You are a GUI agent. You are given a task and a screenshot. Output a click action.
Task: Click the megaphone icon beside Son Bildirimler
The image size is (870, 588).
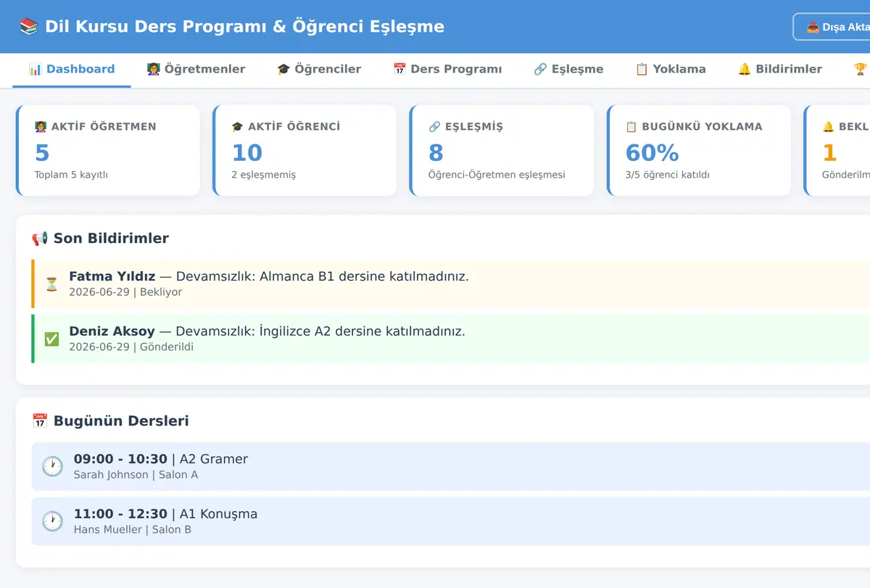pyautogui.click(x=40, y=239)
